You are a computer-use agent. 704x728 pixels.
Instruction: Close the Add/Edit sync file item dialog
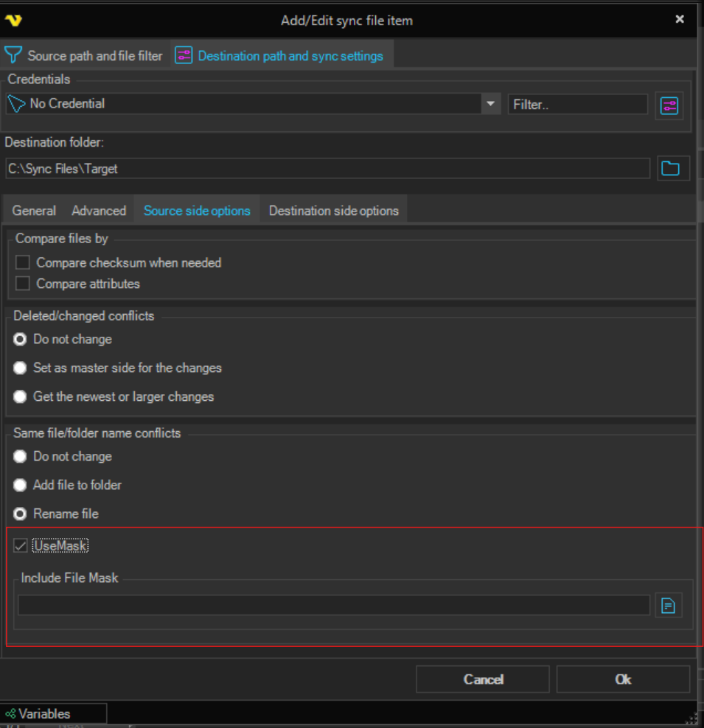pos(679,19)
